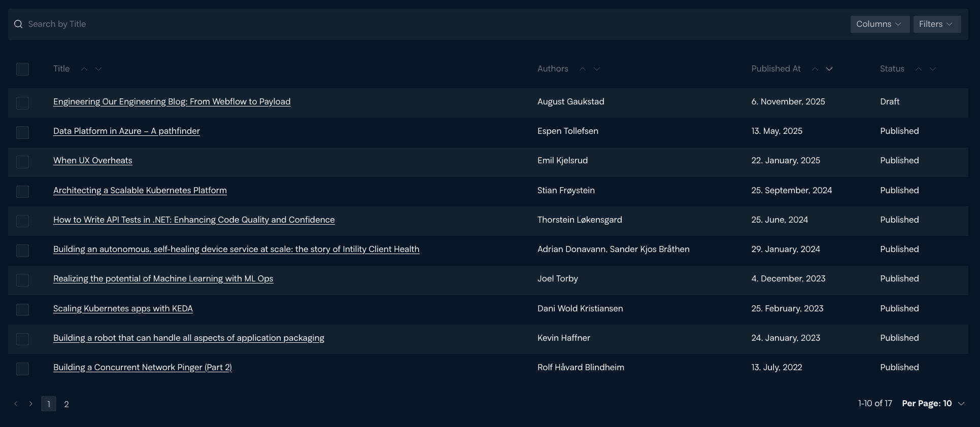Click the search magnifier icon

pyautogui.click(x=18, y=24)
